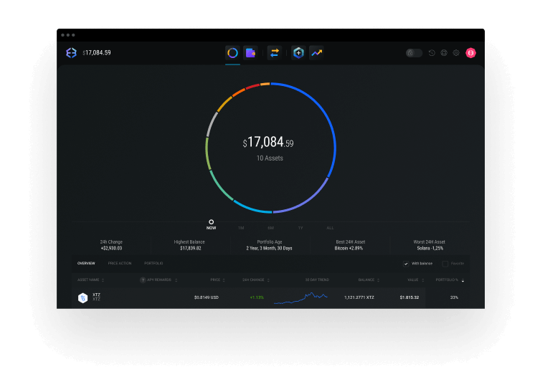The height and width of the screenshot is (392, 540).
Task: Select the 6M time range
Action: [x=270, y=228]
